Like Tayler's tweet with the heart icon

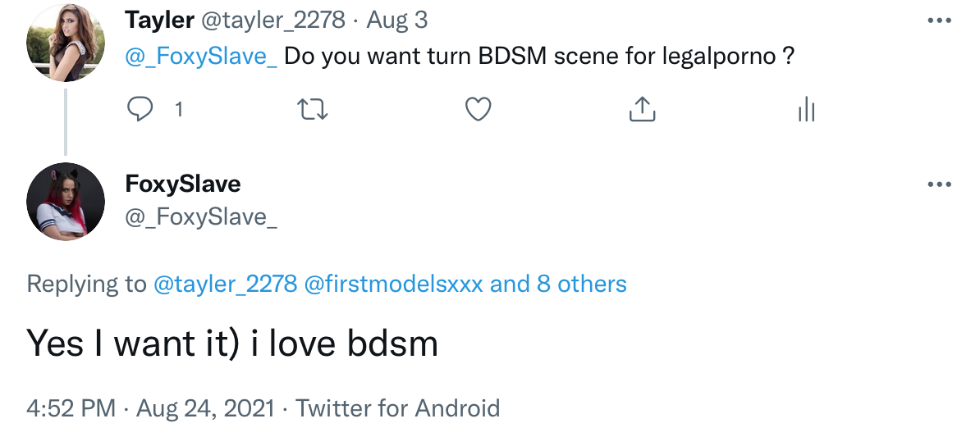click(478, 109)
